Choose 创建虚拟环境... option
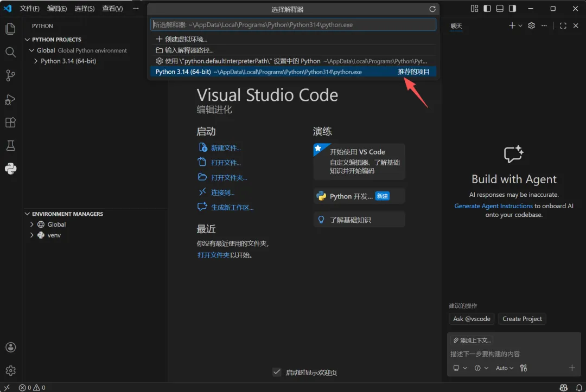Viewport: 586px width, 392px height. [294, 39]
